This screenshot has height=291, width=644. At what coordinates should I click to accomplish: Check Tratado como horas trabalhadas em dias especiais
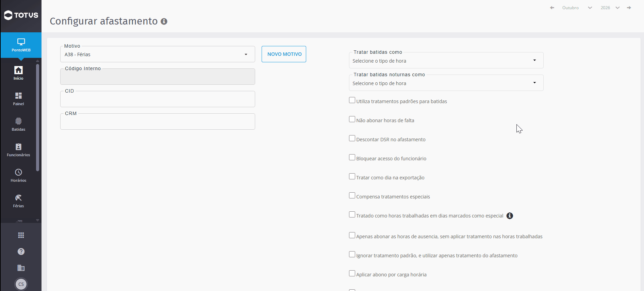(x=352, y=215)
